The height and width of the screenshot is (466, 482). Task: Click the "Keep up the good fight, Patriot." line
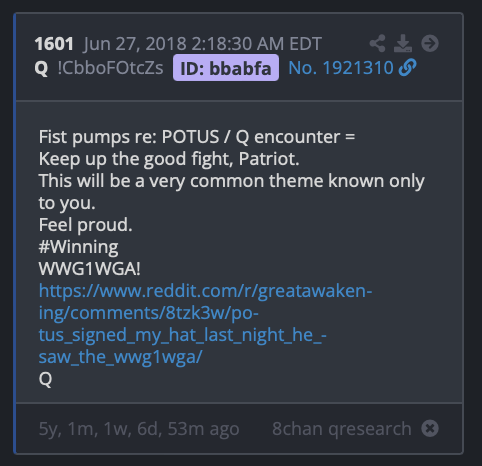[x=169, y=159]
